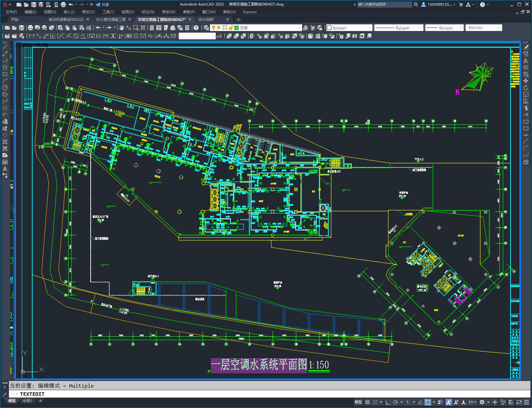Select the Circle tool in the draw toolbar
Image resolution: width=532 pixels, height=408 pixels.
(5, 88)
